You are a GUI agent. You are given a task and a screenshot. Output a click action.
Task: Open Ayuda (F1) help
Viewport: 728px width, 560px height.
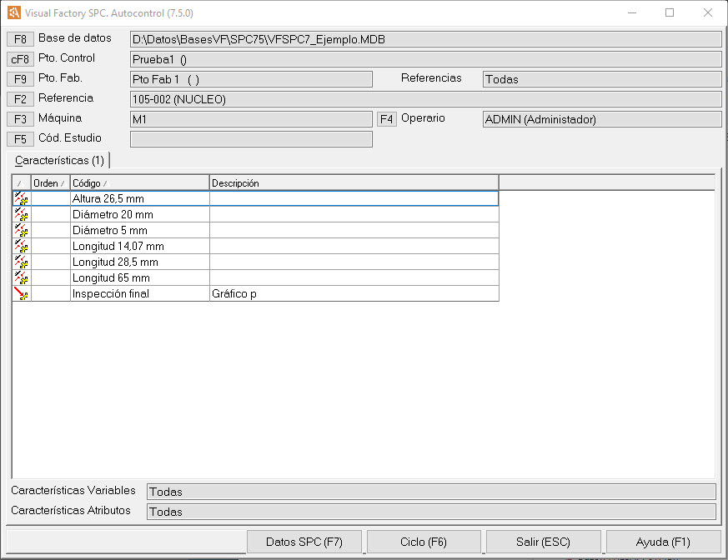pyautogui.click(x=663, y=542)
